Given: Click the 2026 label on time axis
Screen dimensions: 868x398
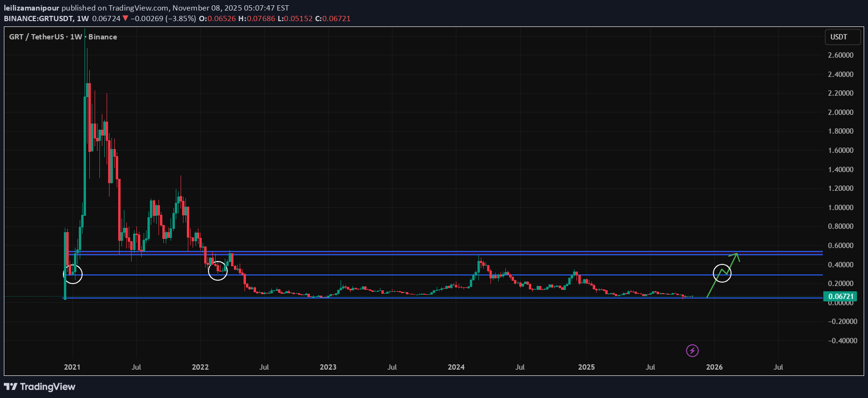Looking at the screenshot, I should tap(714, 367).
